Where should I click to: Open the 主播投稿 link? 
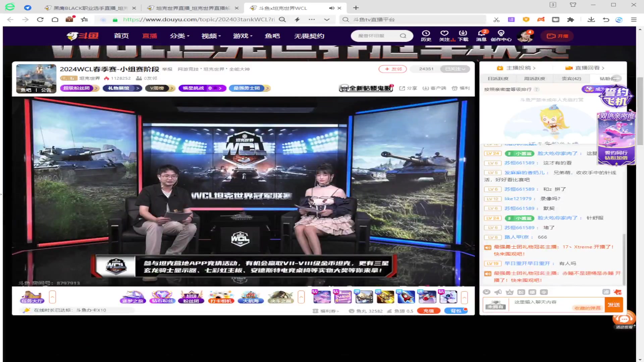[x=517, y=68]
